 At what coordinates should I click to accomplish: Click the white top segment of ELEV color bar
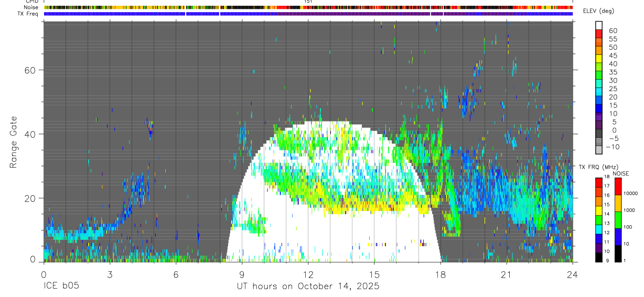click(599, 25)
